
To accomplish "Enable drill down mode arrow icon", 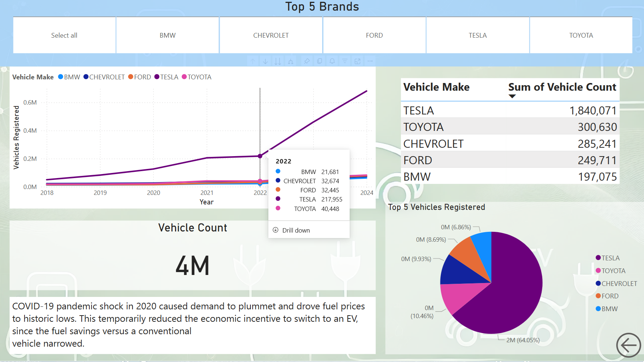I will point(265,61).
